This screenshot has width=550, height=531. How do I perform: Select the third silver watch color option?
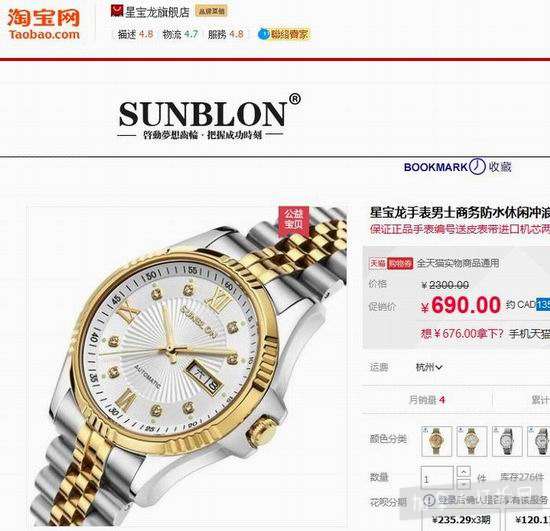click(x=507, y=441)
